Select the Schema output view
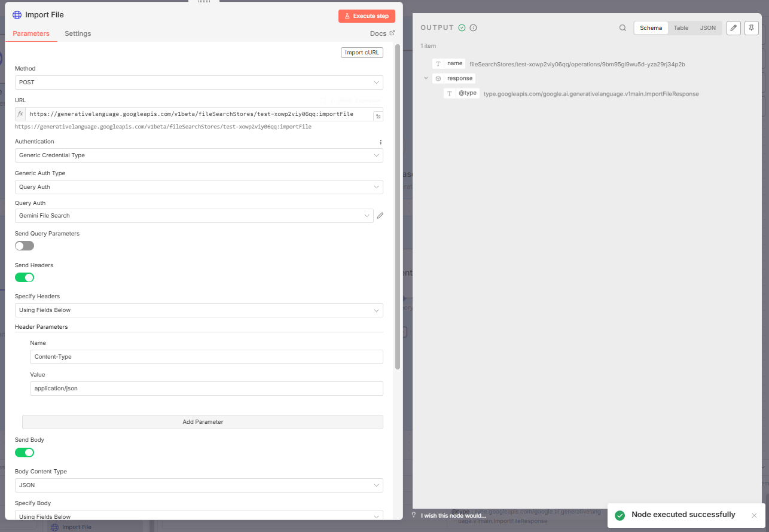The width and height of the screenshot is (769, 532). pyautogui.click(x=651, y=28)
